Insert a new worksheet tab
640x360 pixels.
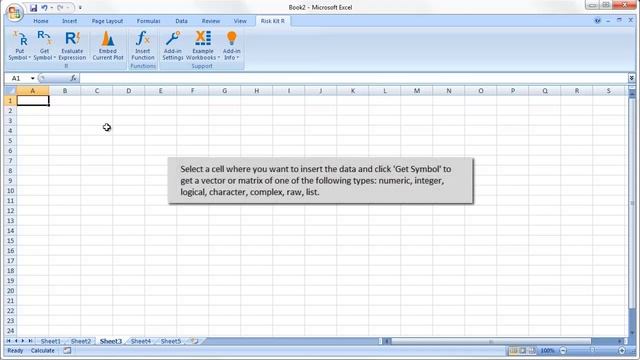tap(195, 341)
